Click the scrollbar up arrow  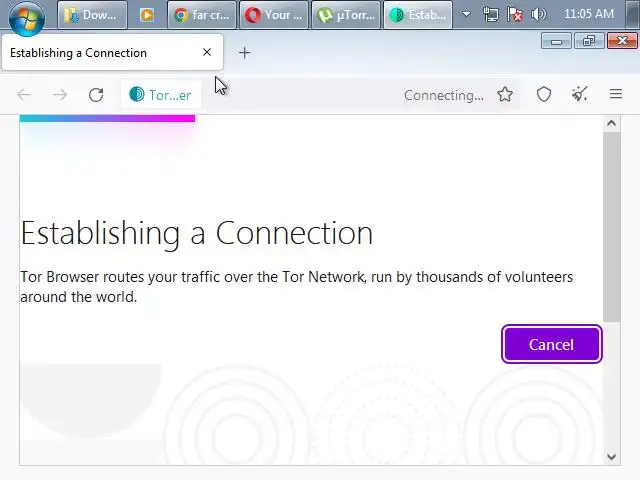[611, 123]
